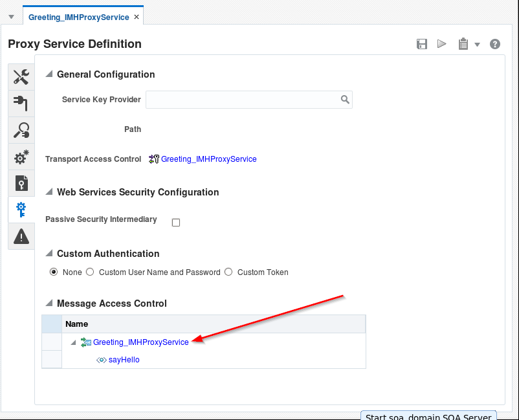The width and height of the screenshot is (519, 420).
Task: Open the clipboard dropdown arrow in toolbar
Action: pyautogui.click(x=478, y=45)
